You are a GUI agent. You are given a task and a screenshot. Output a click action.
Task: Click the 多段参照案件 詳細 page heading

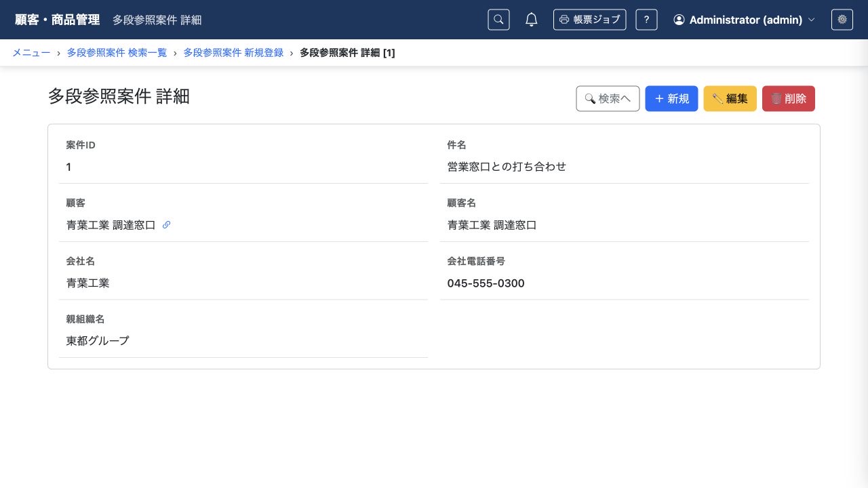pos(119,96)
